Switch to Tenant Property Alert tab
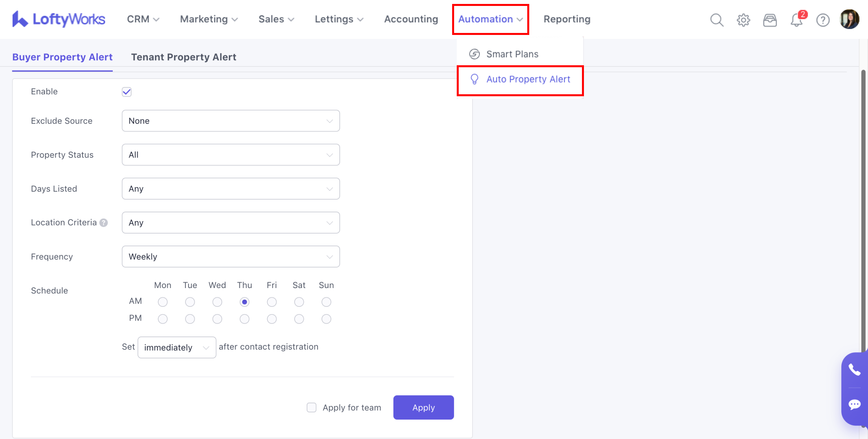Image resolution: width=868 pixels, height=439 pixels. tap(183, 57)
